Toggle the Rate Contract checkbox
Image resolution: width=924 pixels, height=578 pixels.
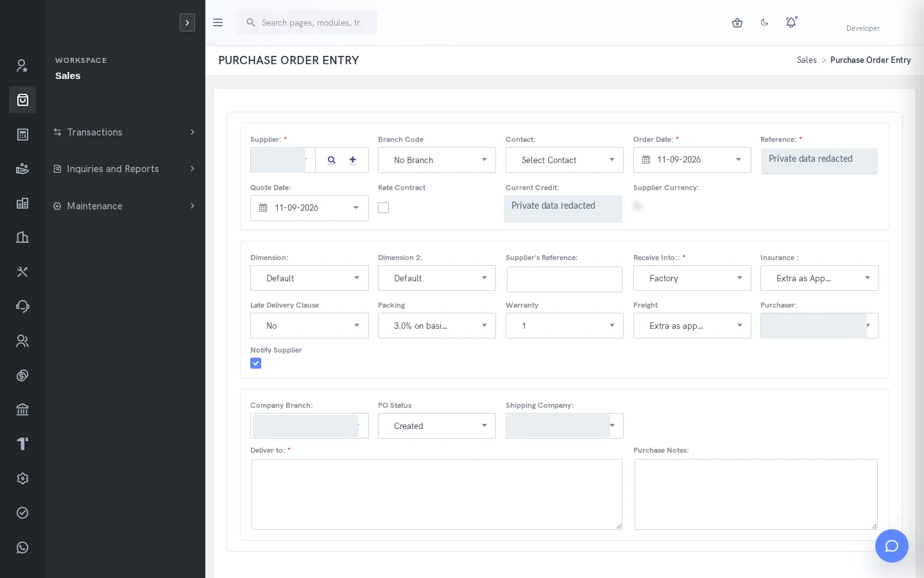(x=384, y=207)
